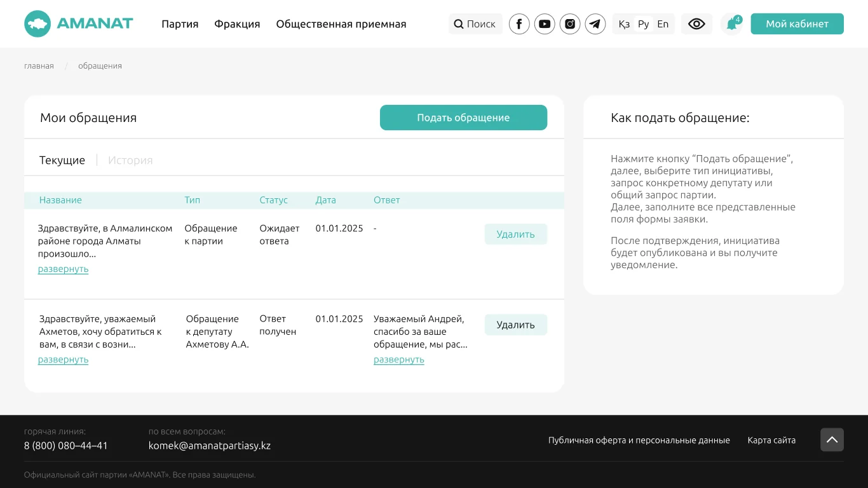Open Публичная оферта и персональные данные

[x=639, y=440]
